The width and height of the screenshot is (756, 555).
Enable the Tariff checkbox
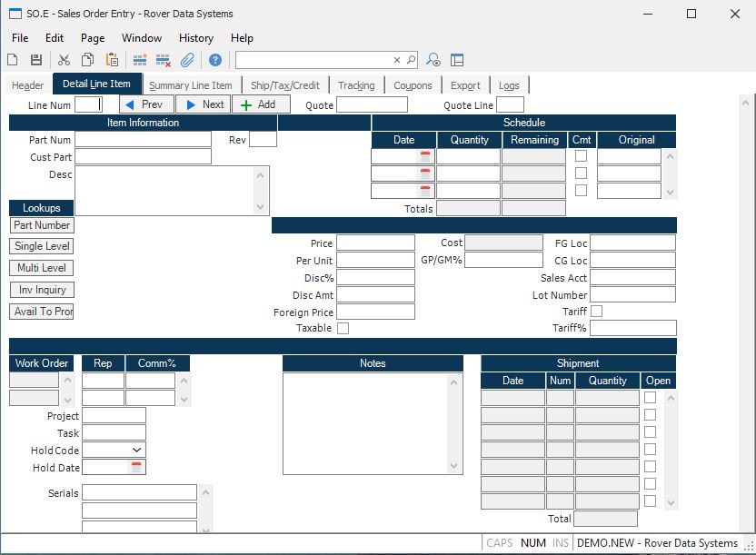[596, 312]
